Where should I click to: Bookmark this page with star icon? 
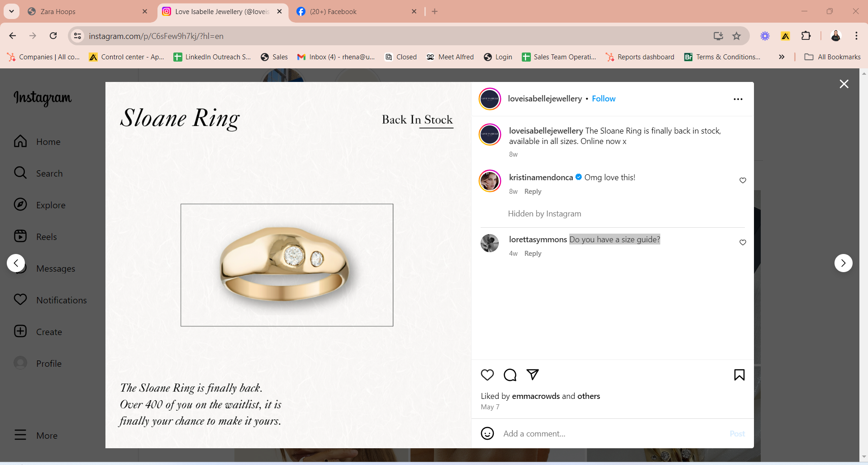737,36
